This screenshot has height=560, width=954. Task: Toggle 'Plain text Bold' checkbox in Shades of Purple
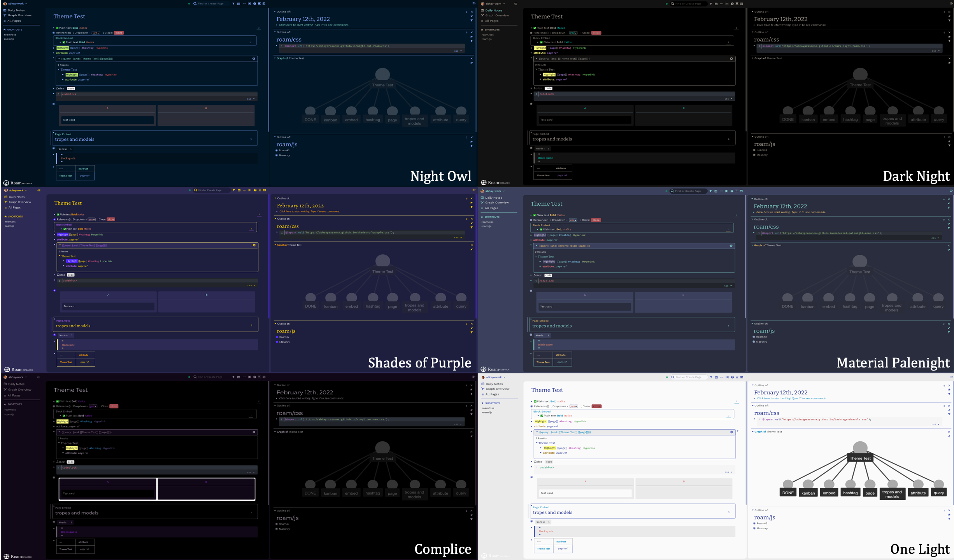point(58,214)
